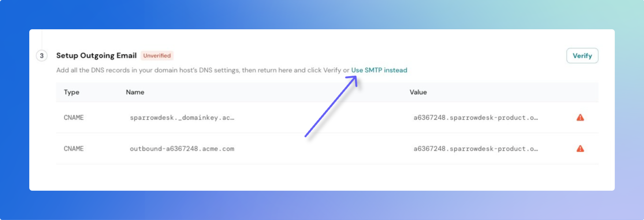Select CNAME type in the first record row
The height and width of the screenshot is (220, 644).
click(74, 118)
